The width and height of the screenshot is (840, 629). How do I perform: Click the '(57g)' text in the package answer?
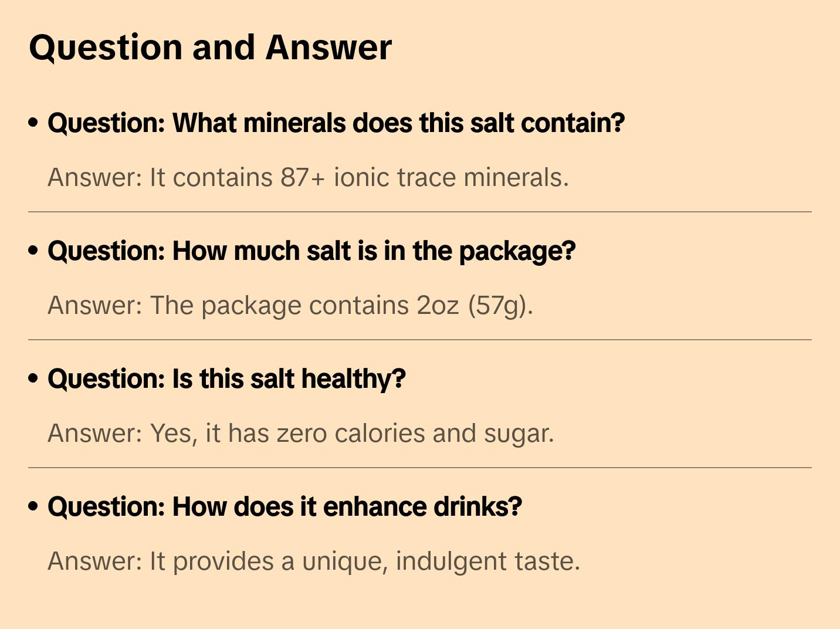tap(500, 305)
